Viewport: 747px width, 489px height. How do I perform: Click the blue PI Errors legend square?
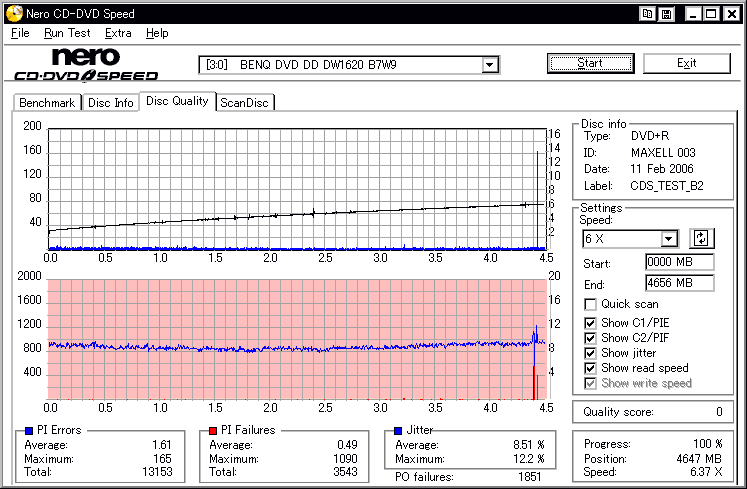29,431
